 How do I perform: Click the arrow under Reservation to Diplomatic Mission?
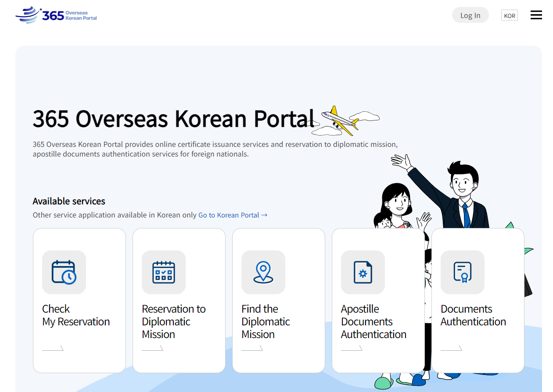coord(152,348)
